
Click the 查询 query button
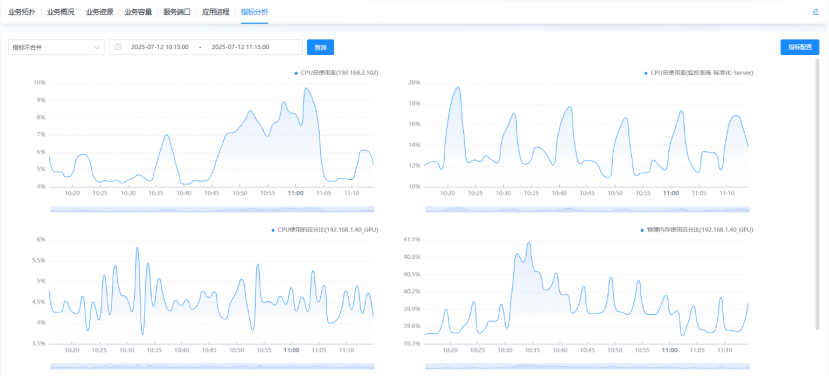[x=320, y=47]
